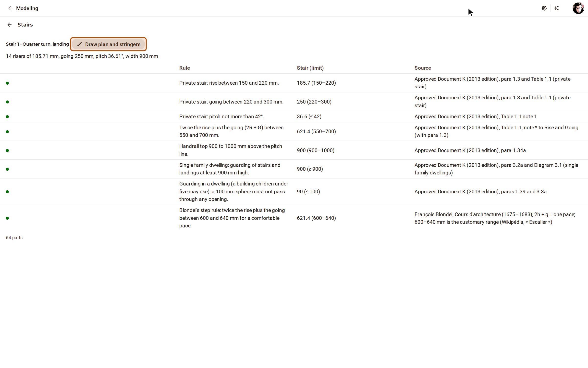The width and height of the screenshot is (588, 368).
Task: Click value '185.7 (150–220)'
Action: click(x=316, y=83)
